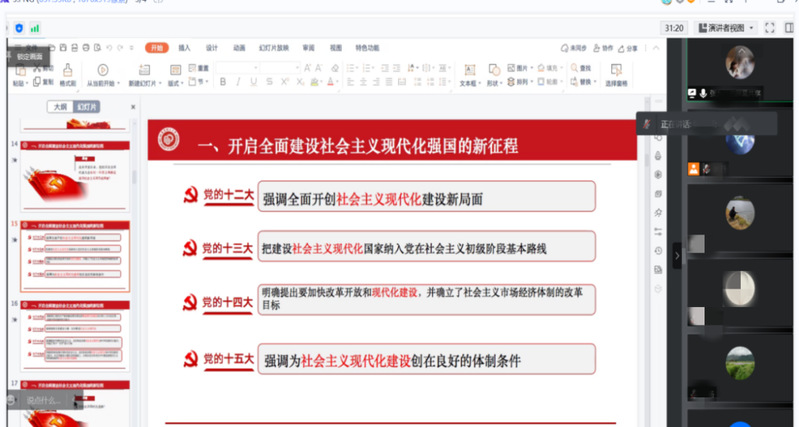799x427 pixels.
Task: Click the New Slide (新建幻灯片) icon
Action: coord(145,70)
